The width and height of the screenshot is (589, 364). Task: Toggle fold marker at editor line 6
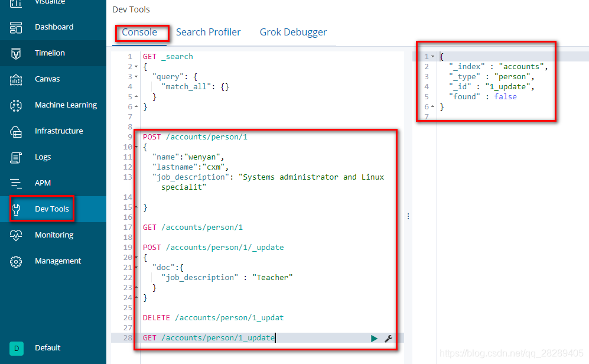[136, 107]
